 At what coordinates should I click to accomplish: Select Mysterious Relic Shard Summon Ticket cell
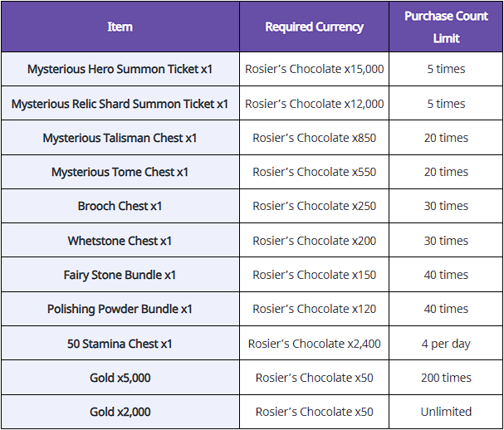(x=120, y=104)
